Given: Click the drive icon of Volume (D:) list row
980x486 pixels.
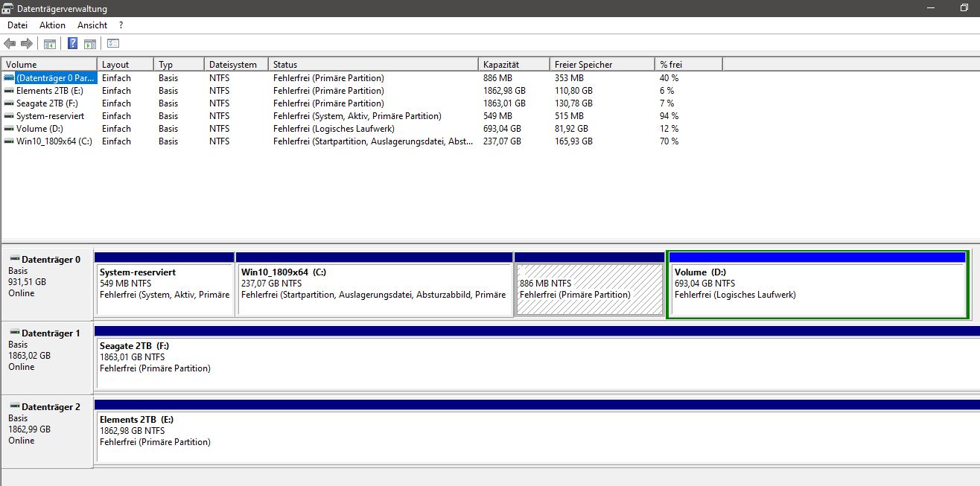Looking at the screenshot, I should pos(9,129).
